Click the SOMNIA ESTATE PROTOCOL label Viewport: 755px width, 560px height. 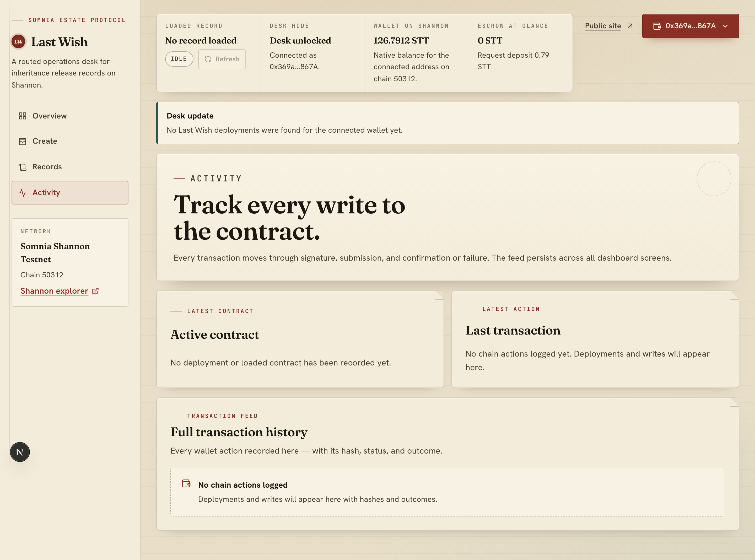pos(77,20)
